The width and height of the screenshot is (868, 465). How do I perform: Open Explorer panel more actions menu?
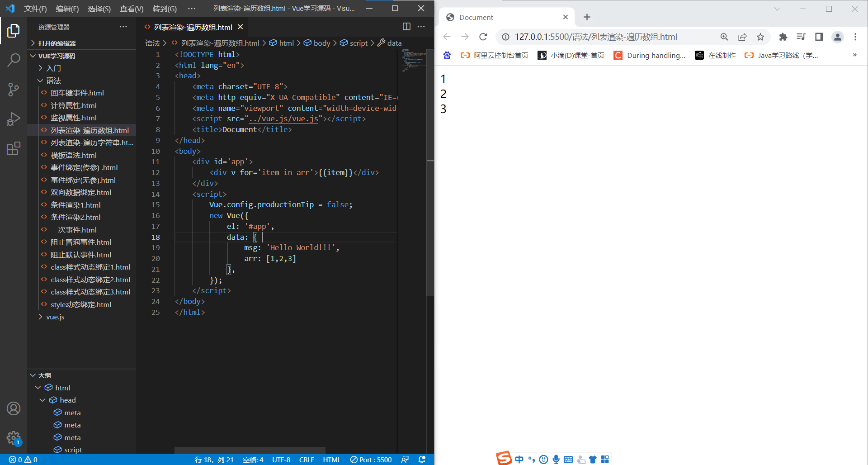pyautogui.click(x=123, y=27)
